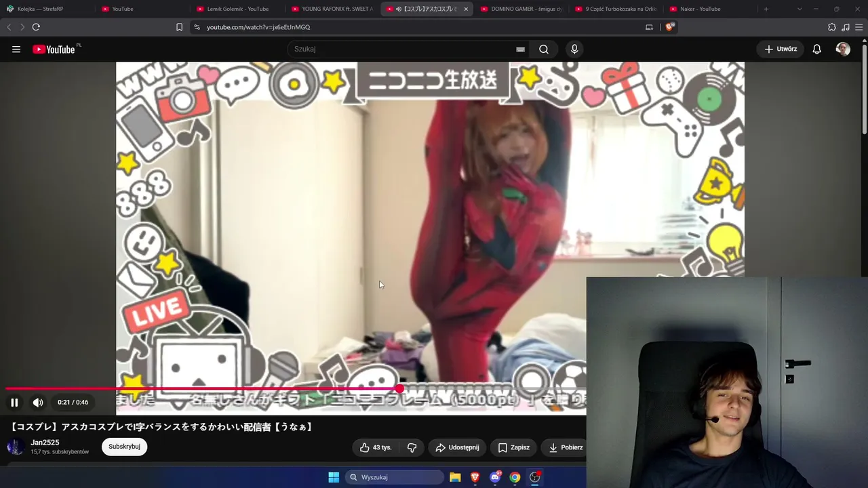
Task: Open a new browser tab
Action: click(766, 9)
